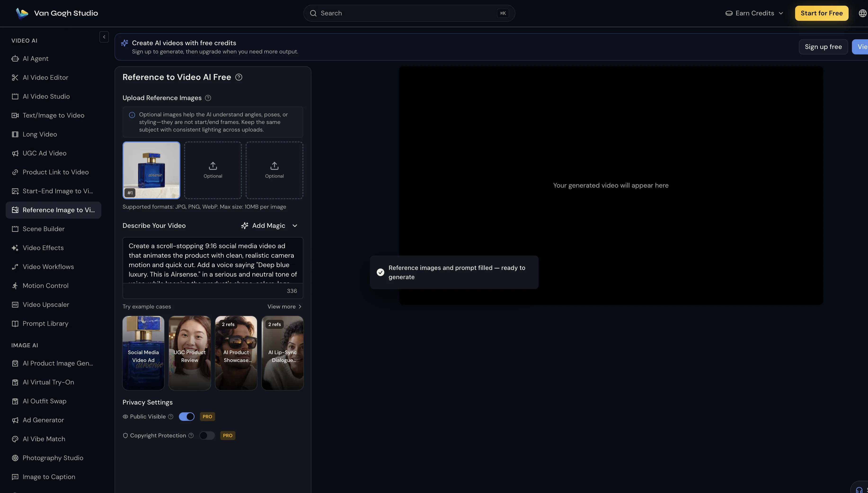
Task: Click the Video Upscaler HD icon
Action: (x=15, y=305)
